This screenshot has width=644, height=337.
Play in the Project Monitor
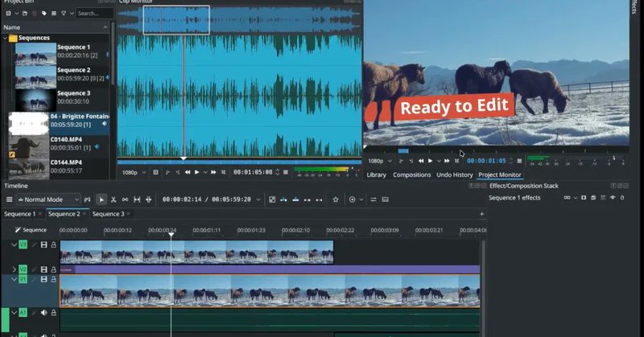tap(430, 161)
